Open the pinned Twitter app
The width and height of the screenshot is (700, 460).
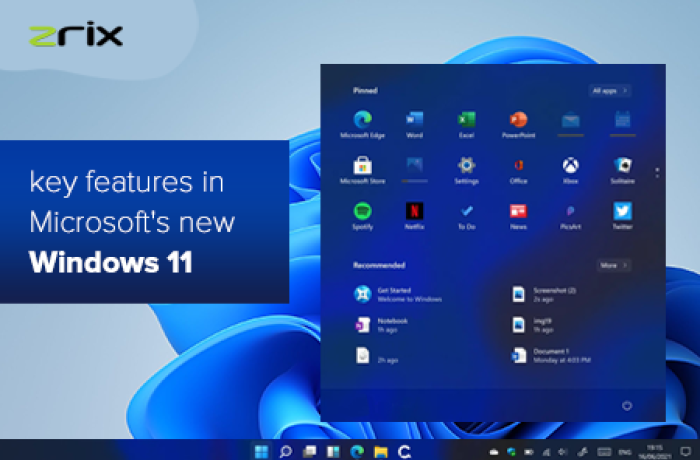click(622, 212)
